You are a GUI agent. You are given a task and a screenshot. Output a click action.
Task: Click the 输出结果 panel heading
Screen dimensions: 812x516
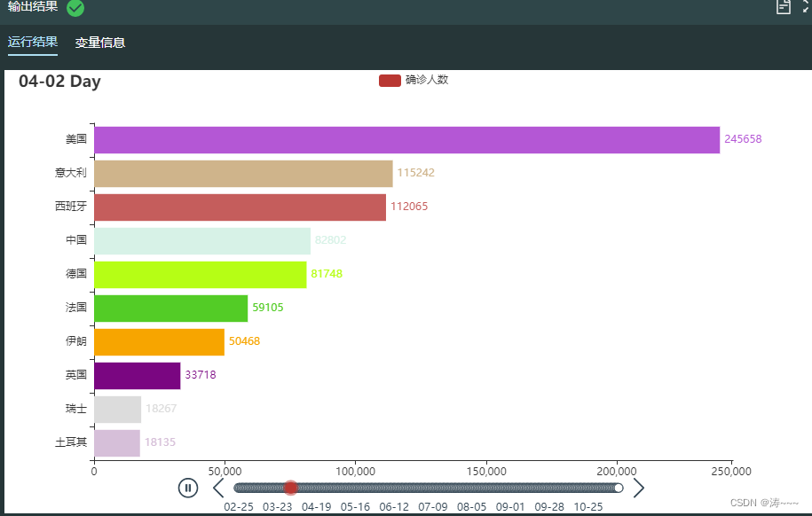[33, 5]
